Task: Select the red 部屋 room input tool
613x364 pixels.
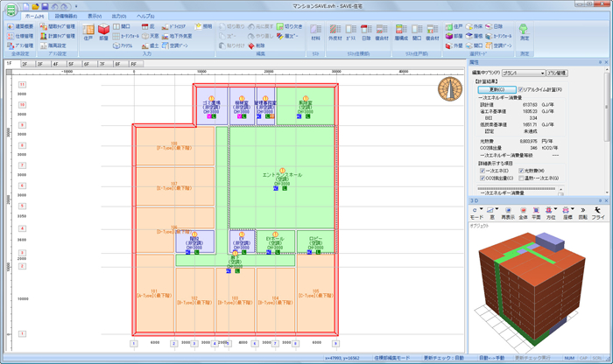Action: coord(103,32)
